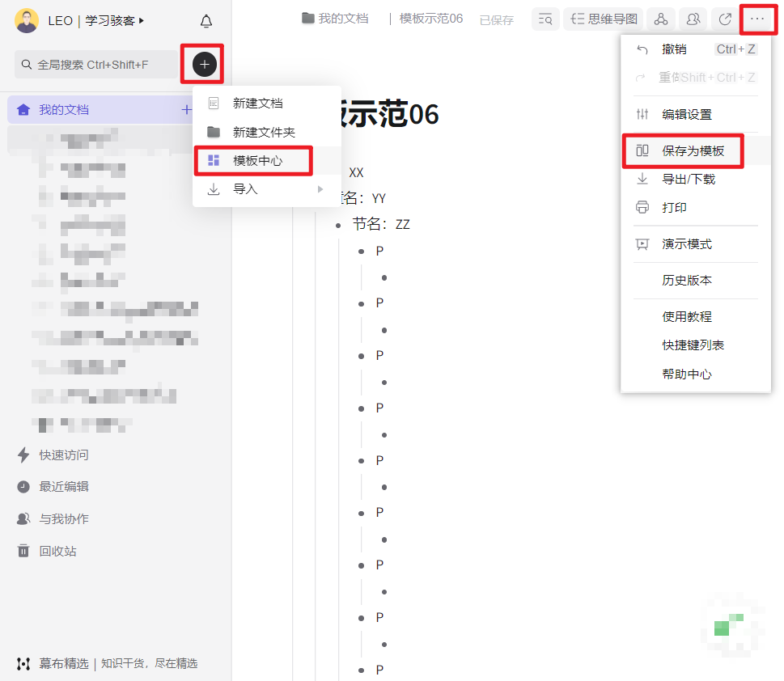Click the 快速访问 lightning icon
This screenshot has height=681, width=784.
(x=23, y=455)
